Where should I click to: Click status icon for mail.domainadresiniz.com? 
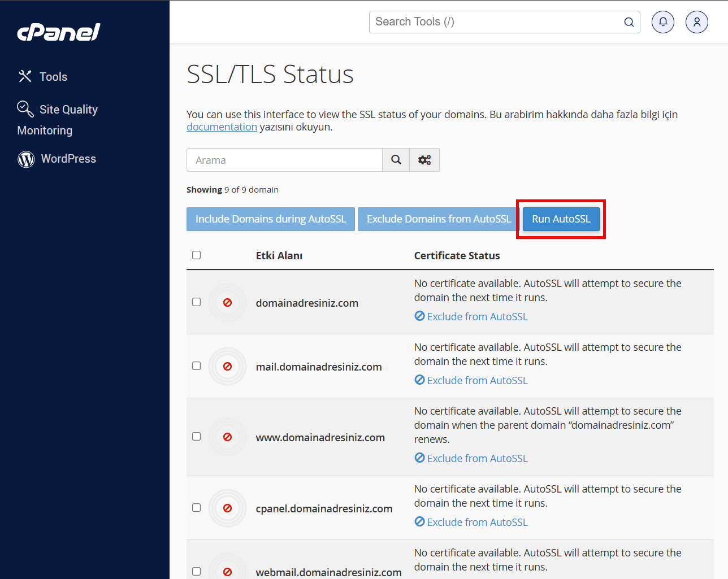227,367
